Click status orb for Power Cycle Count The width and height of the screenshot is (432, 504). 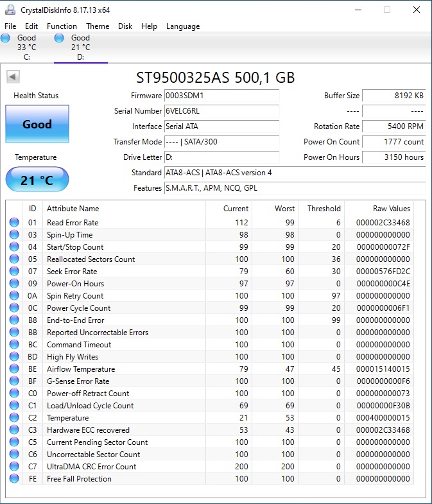(x=14, y=308)
